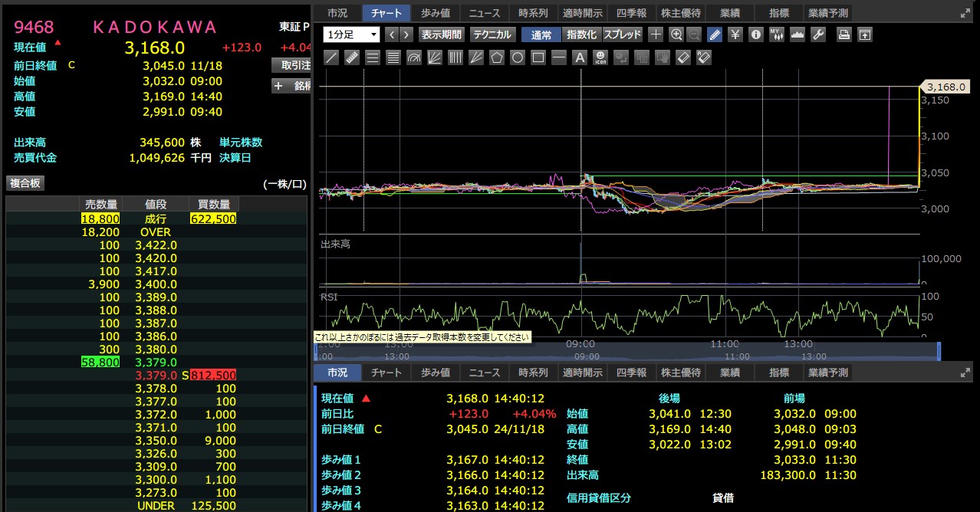Select the text A annotation tool
The image size is (980, 512).
click(580, 57)
